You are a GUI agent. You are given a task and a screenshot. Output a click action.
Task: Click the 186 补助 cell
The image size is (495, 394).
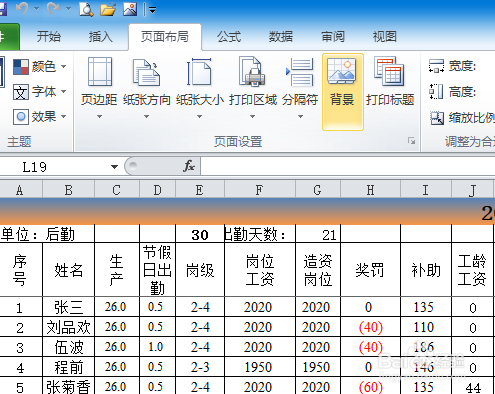point(426,347)
